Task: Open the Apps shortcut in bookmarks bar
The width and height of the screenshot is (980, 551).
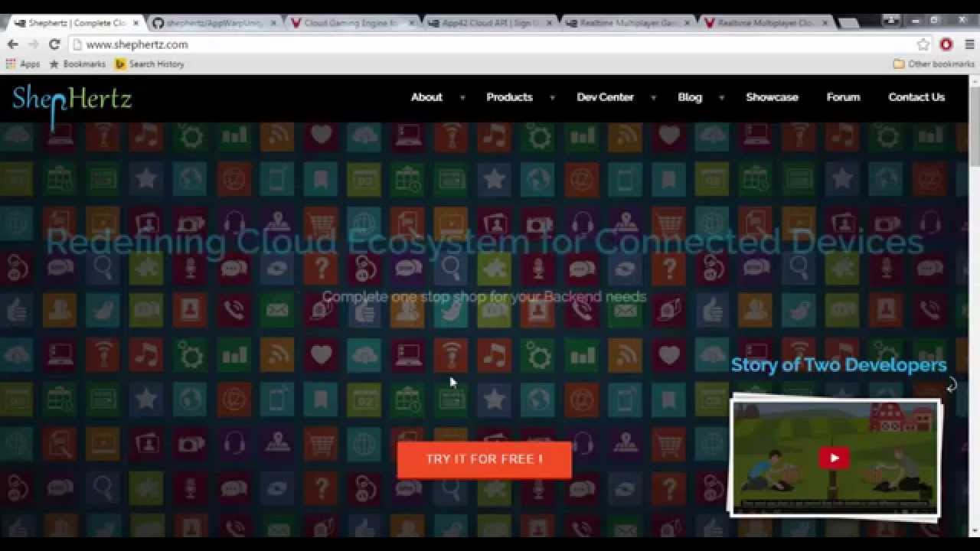Action: point(23,64)
